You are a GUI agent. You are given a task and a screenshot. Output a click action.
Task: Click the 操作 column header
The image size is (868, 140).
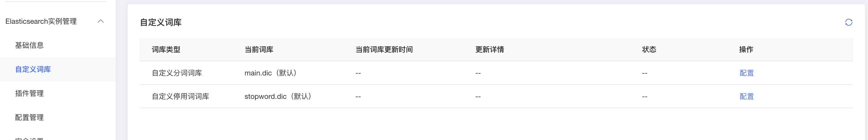pyautogui.click(x=746, y=50)
